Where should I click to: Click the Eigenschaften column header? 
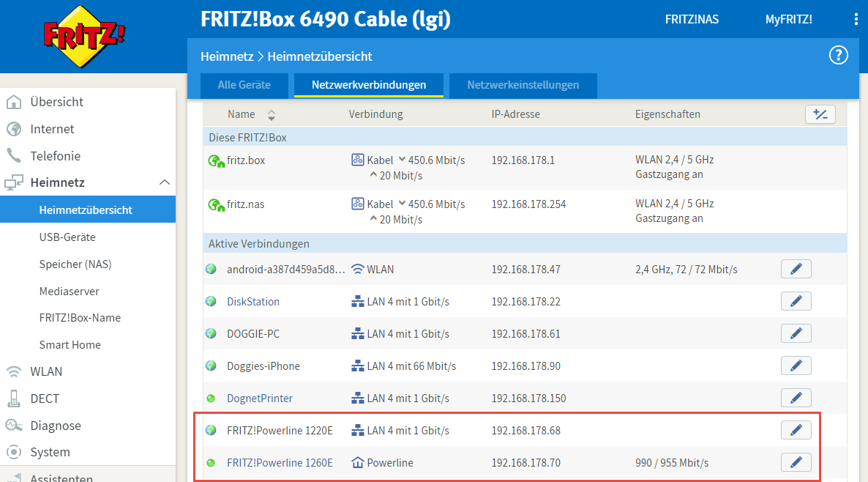click(x=667, y=115)
